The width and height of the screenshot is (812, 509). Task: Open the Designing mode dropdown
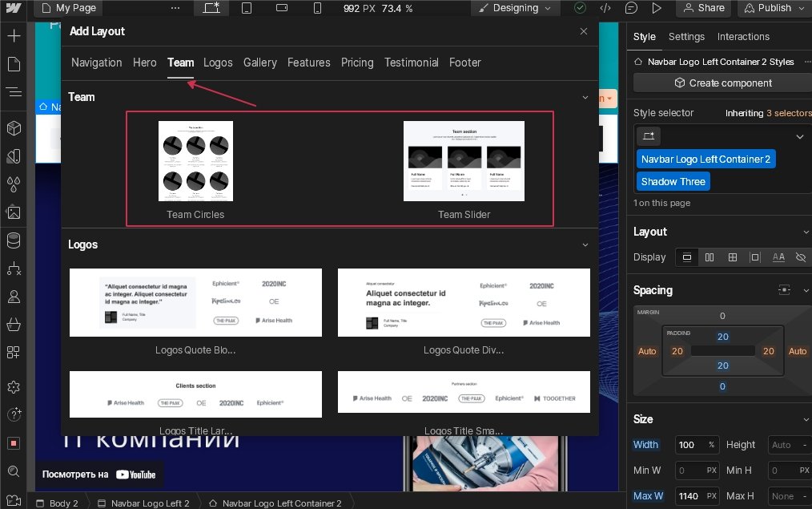tap(515, 8)
